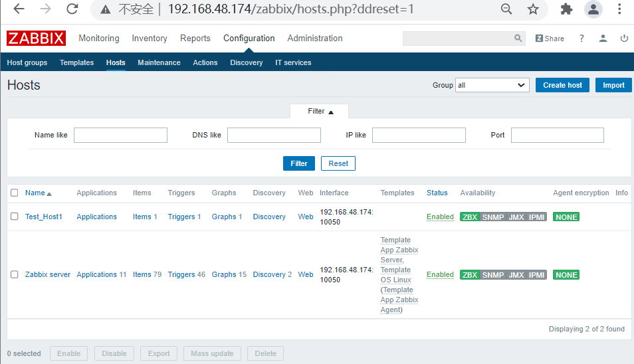This screenshot has width=634, height=364.
Task: Open the Administration menu
Action: [x=315, y=38]
